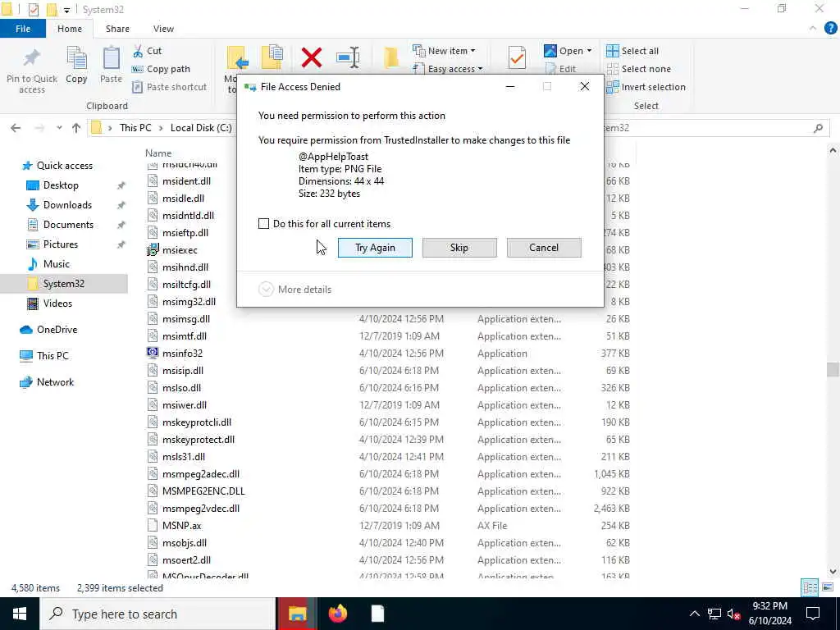The image size is (840, 630).
Task: Click the blank document taskbar icon
Action: 377,614
